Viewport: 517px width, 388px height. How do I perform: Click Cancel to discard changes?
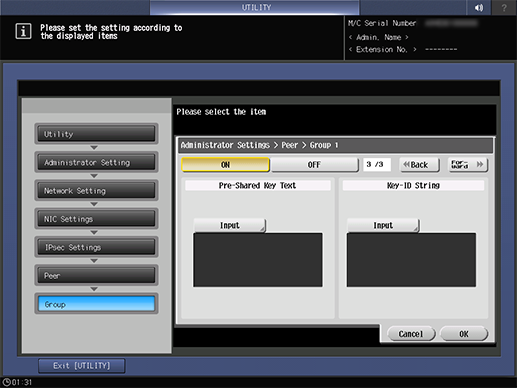coord(411,334)
